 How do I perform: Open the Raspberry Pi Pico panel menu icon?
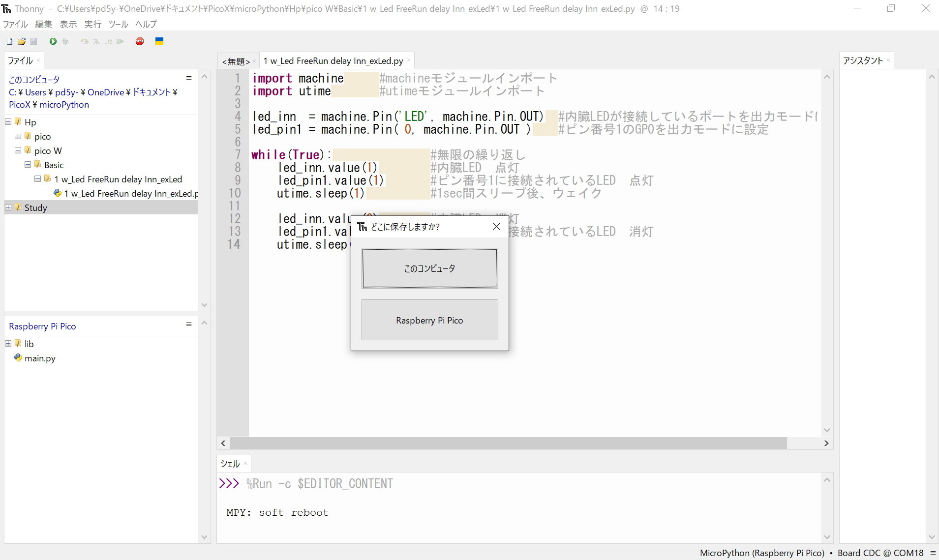coord(189,324)
